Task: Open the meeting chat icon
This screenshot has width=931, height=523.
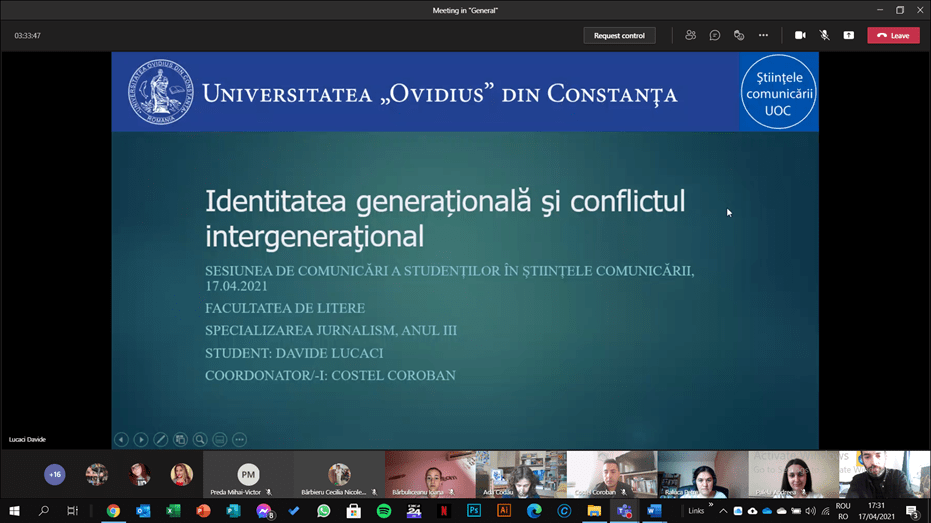Action: pos(715,35)
